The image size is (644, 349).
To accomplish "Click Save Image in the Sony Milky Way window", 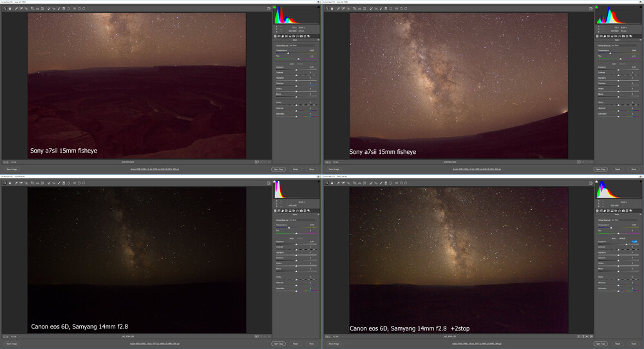I will [x=334, y=169].
